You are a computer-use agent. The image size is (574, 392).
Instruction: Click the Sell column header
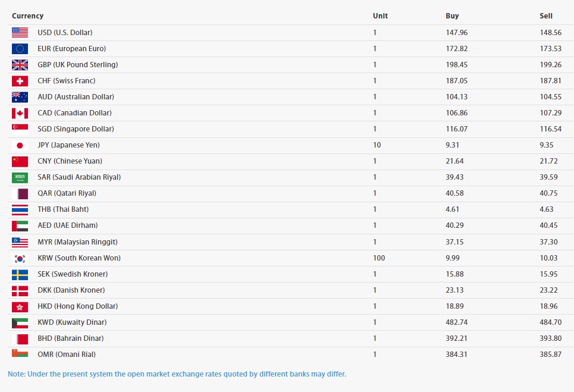click(546, 16)
